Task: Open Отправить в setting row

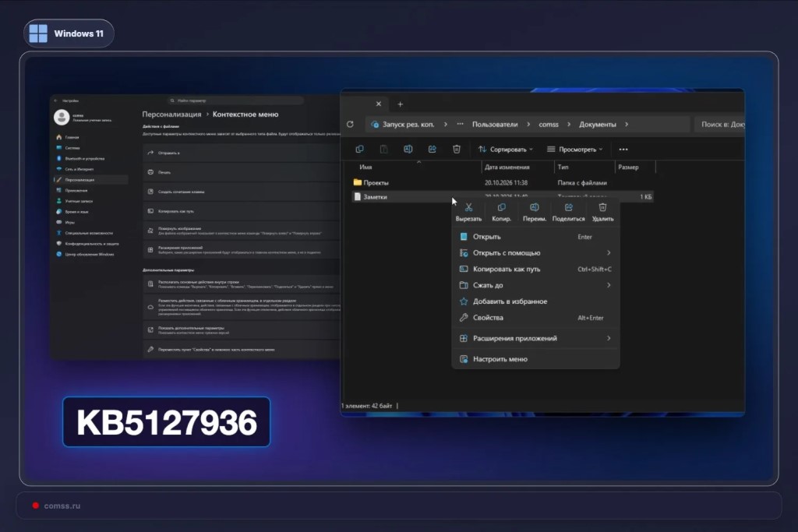Action: (x=242, y=153)
